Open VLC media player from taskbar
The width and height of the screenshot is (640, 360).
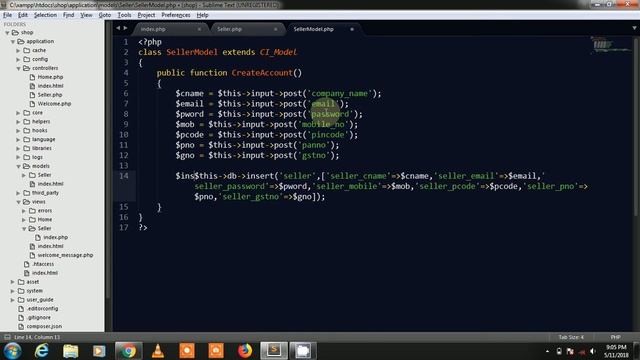point(158,351)
